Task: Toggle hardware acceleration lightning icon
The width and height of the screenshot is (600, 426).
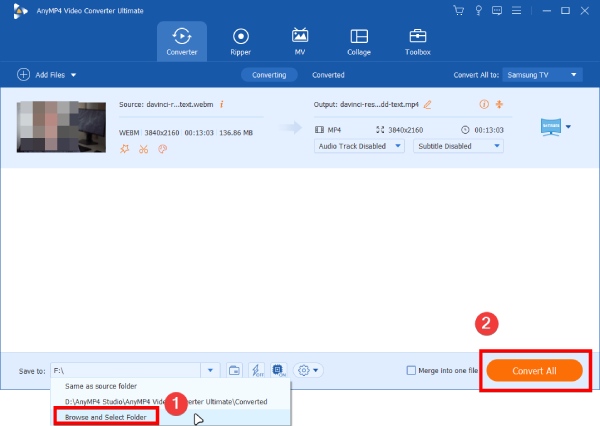Action: (x=257, y=370)
